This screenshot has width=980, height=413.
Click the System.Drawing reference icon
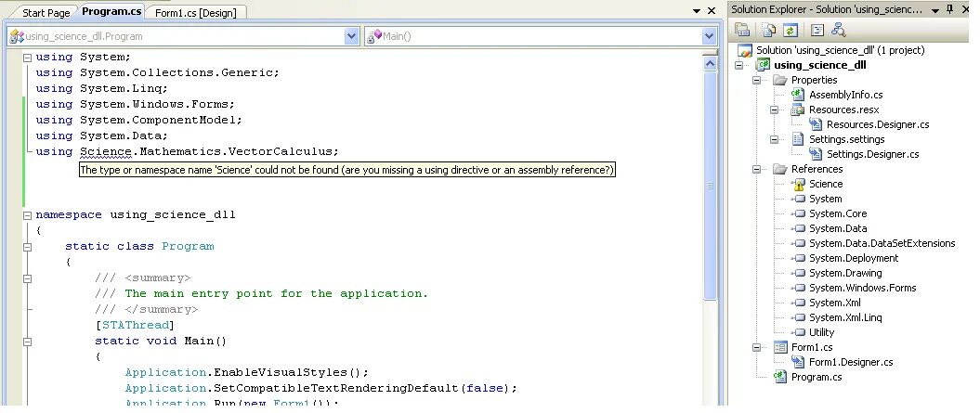[x=798, y=273]
